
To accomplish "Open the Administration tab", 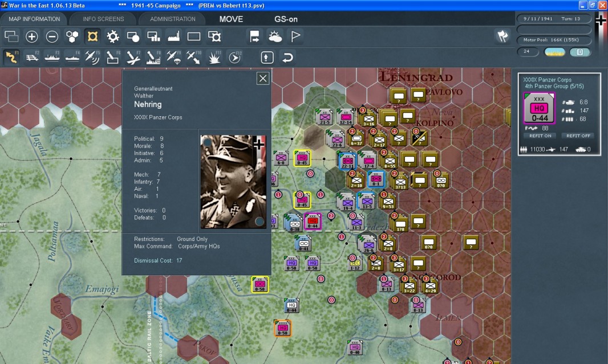I will click(173, 19).
